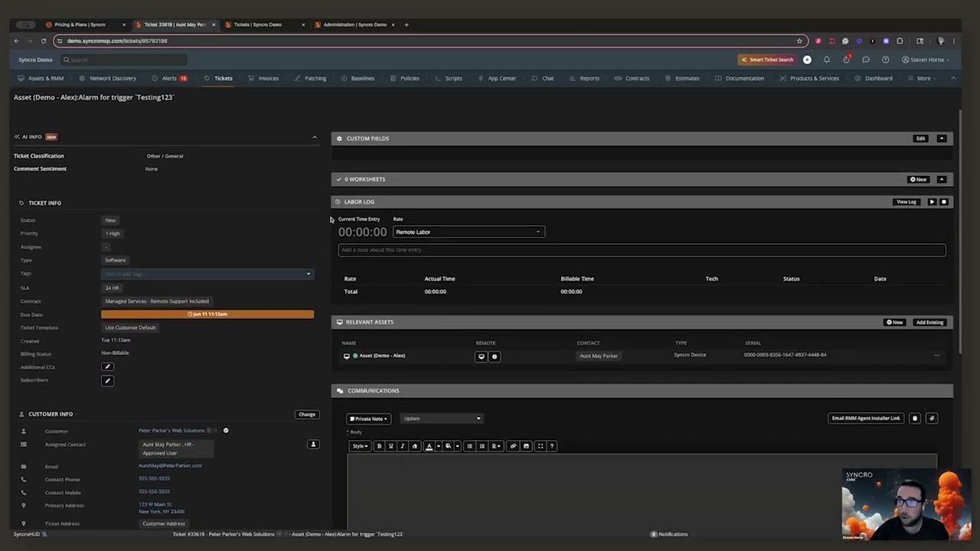980x551 pixels.
Task: Click the eraser clear formatting icon
Action: point(415,446)
